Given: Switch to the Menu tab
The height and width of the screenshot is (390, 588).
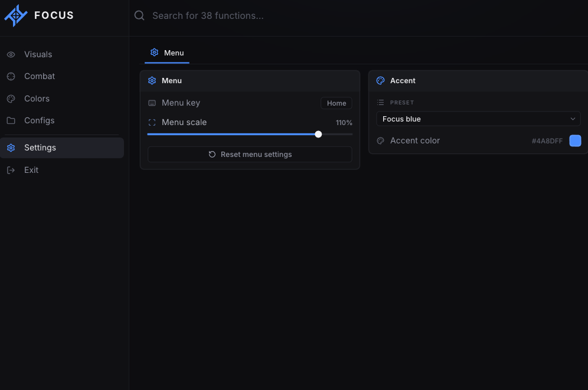Looking at the screenshot, I should point(167,53).
